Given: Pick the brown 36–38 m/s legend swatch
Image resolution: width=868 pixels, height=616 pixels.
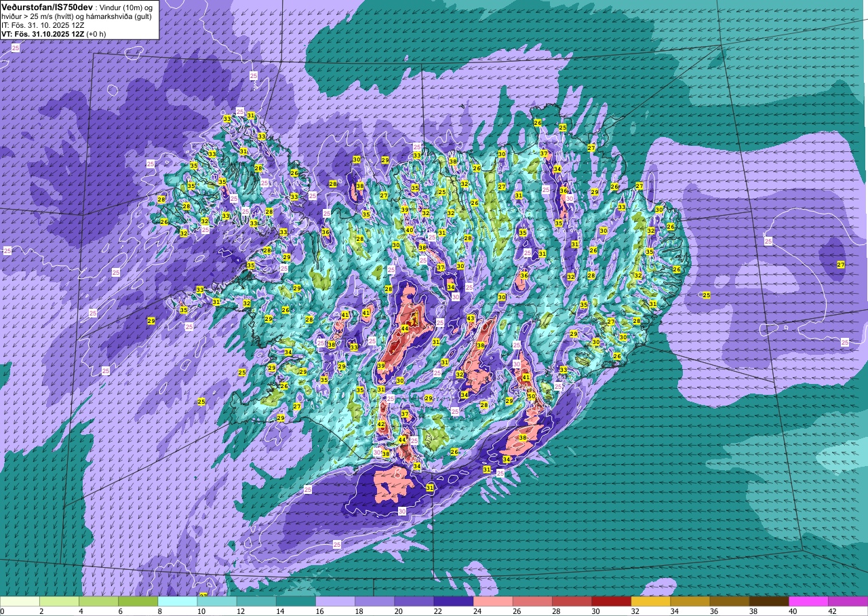Looking at the screenshot, I should tap(730, 601).
